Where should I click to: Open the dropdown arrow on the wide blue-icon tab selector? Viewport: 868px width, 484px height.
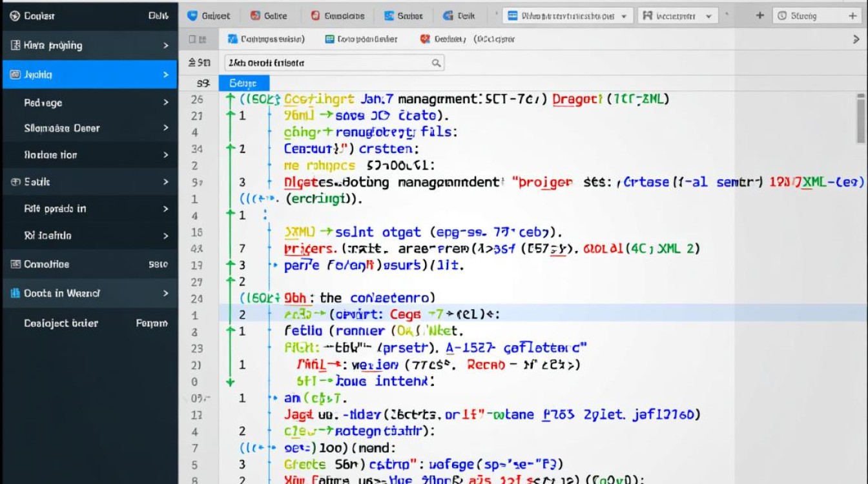coord(624,16)
